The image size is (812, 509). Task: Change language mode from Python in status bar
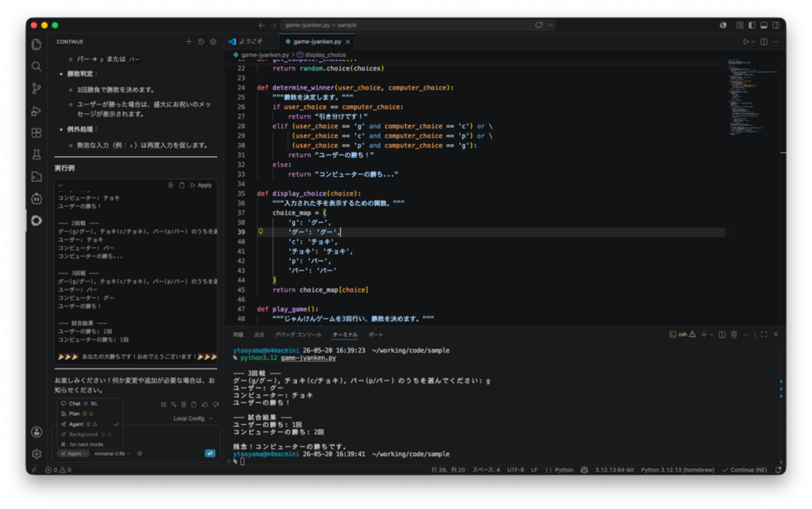564,469
